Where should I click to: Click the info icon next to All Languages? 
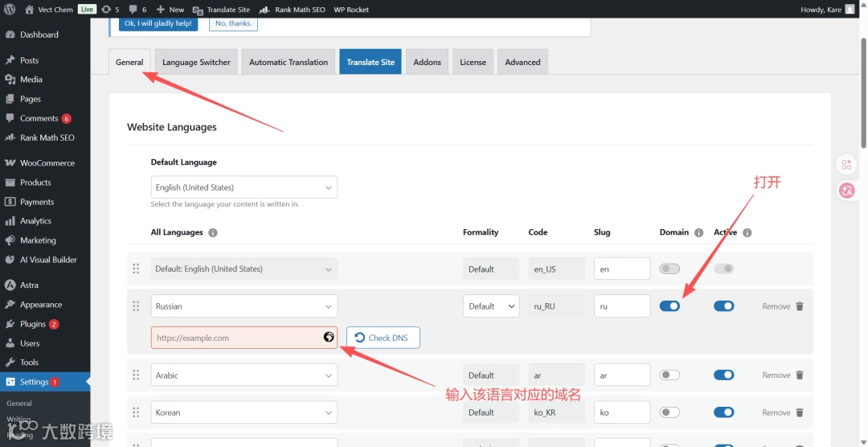point(213,232)
